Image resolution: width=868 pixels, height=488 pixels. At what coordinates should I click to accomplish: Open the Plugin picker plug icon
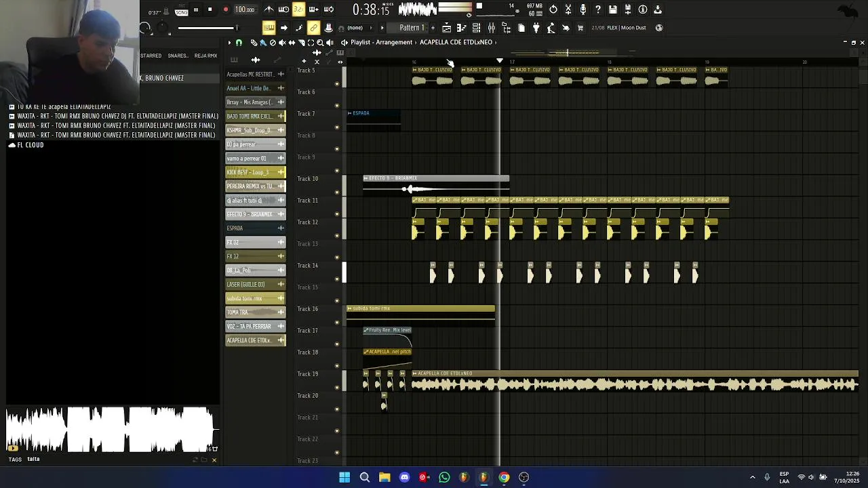pyautogui.click(x=536, y=28)
